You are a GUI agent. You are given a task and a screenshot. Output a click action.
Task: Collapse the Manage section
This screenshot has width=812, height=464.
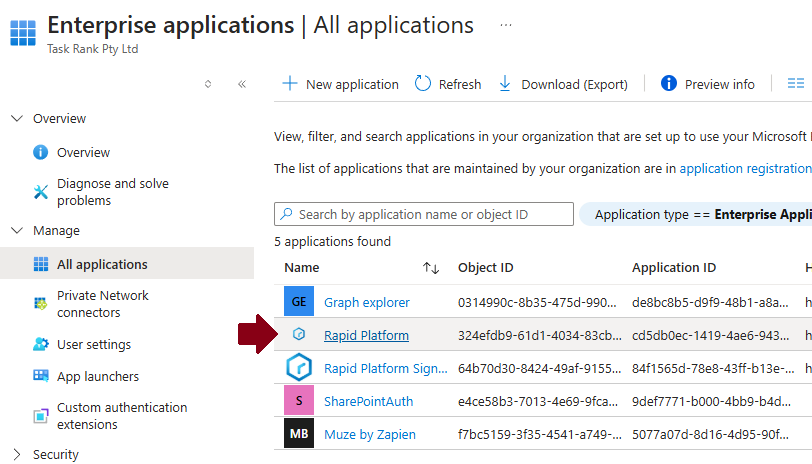16,230
